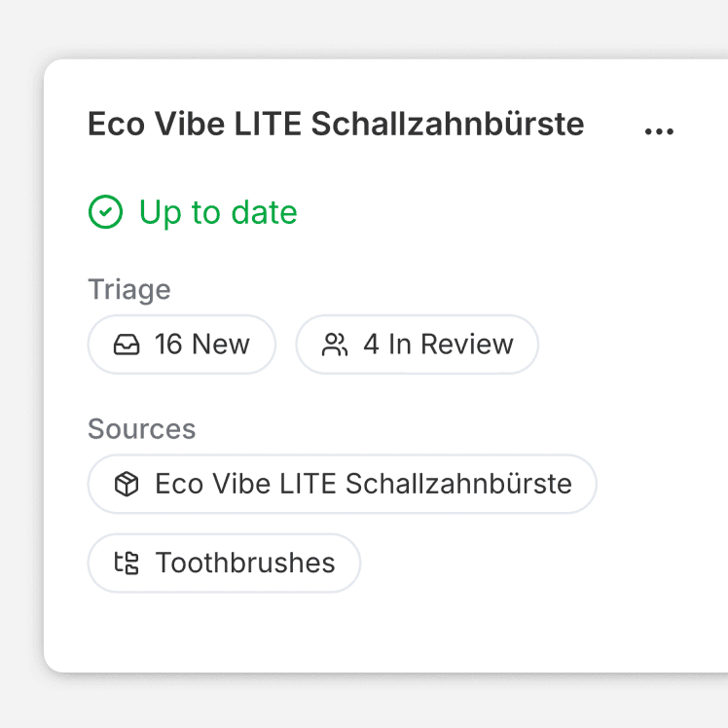Click the Triage section label
Viewport: 728px width, 728px height.
[128, 289]
